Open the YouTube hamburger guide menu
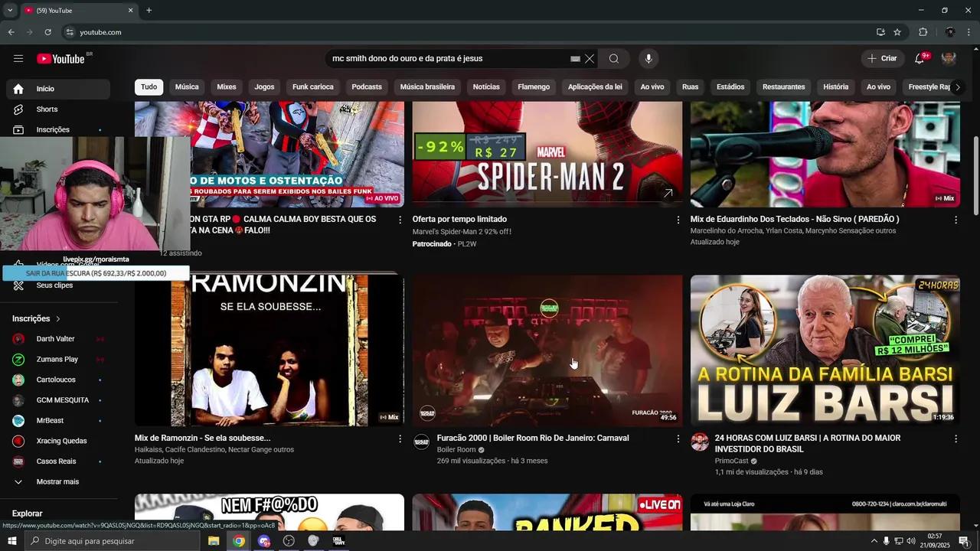980x551 pixels. pyautogui.click(x=18, y=59)
